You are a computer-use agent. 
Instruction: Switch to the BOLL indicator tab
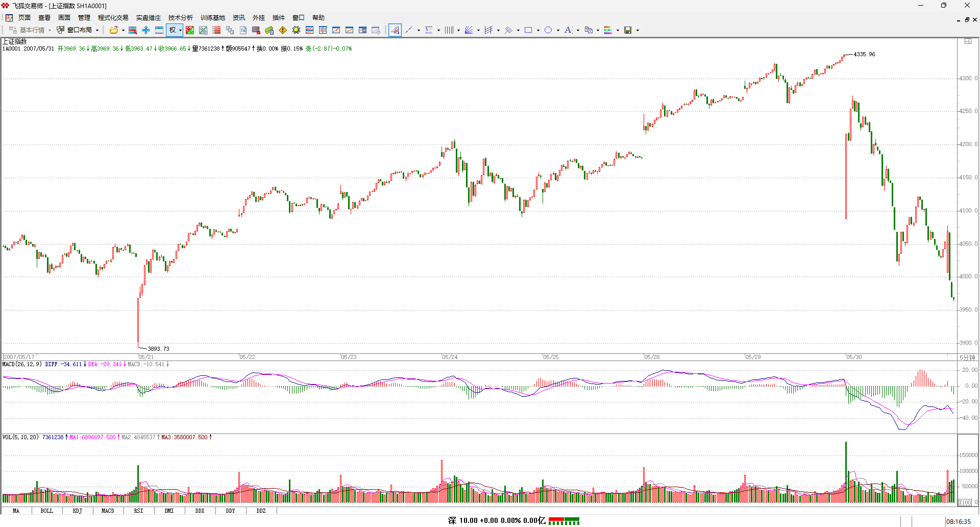click(46, 511)
